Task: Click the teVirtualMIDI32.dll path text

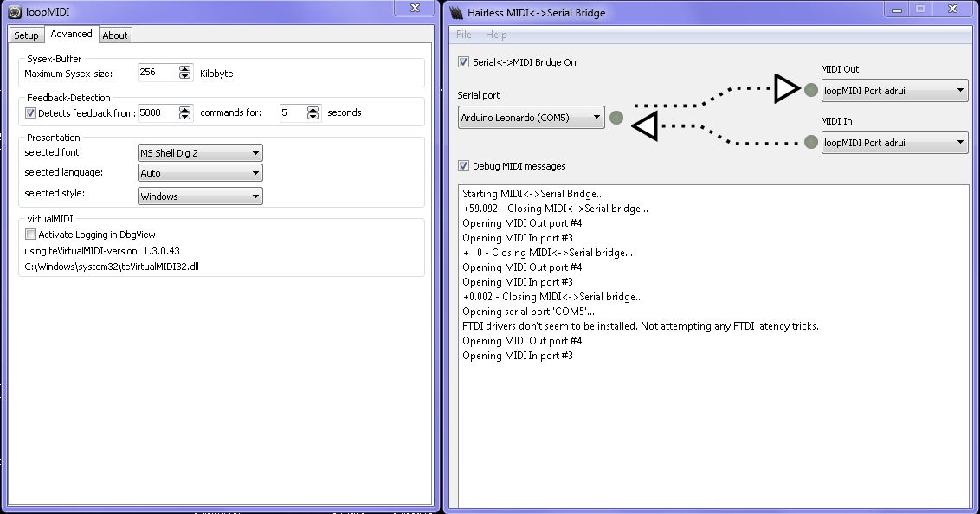Action: 112,267
